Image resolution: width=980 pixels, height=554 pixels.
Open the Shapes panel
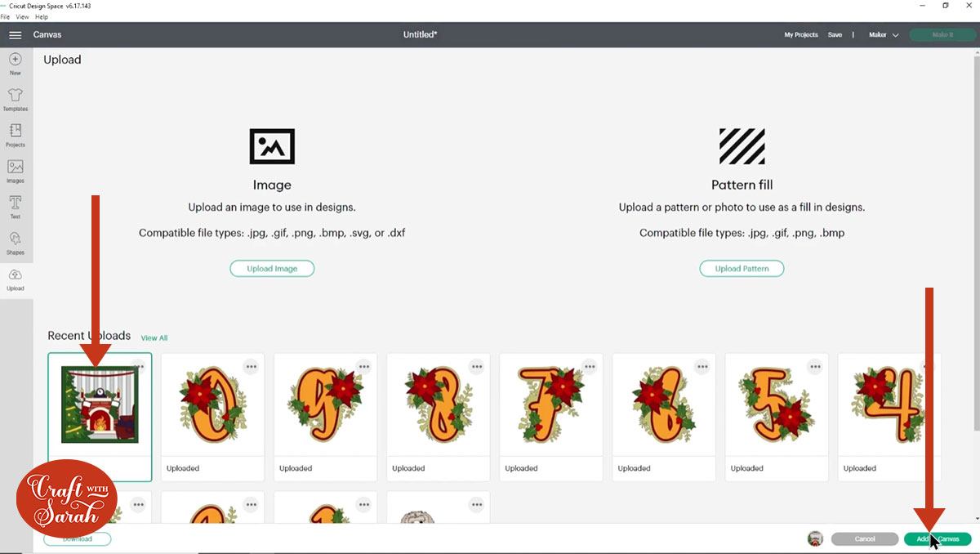16,243
